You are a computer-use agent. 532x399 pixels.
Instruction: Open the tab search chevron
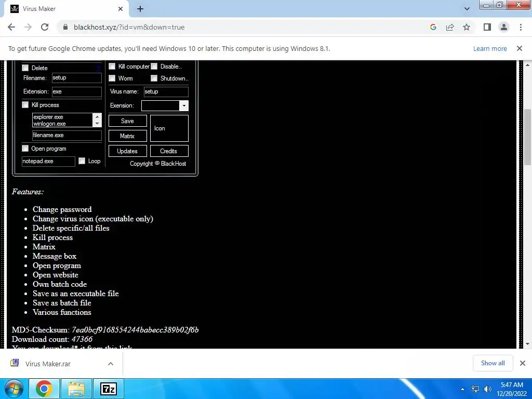(x=467, y=9)
